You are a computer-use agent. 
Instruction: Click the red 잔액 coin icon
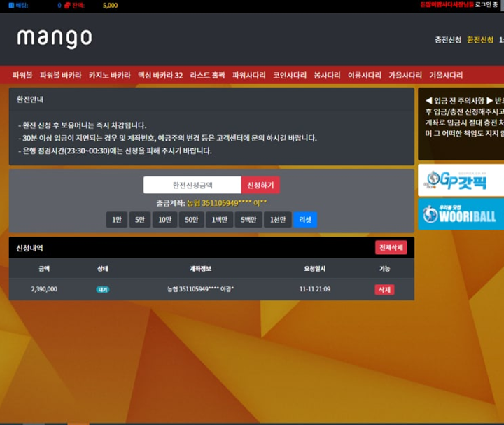67,5
